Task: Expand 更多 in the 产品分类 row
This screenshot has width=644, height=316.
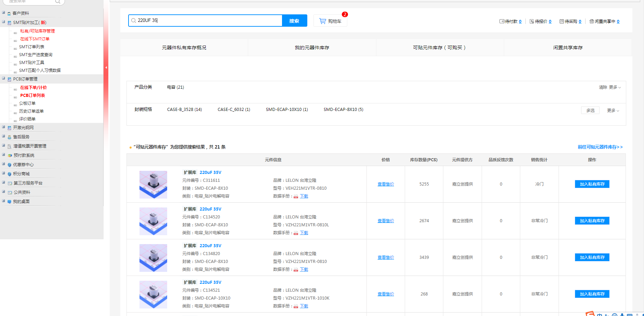Action: [x=615, y=87]
